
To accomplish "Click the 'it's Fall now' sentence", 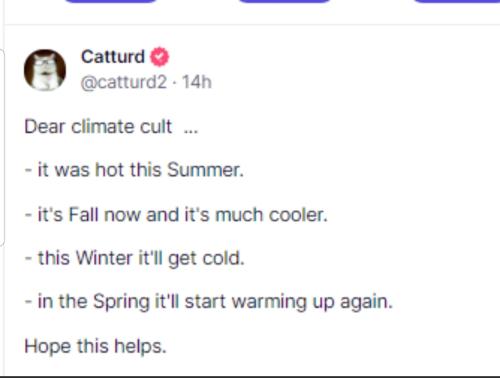I will coord(176,214).
